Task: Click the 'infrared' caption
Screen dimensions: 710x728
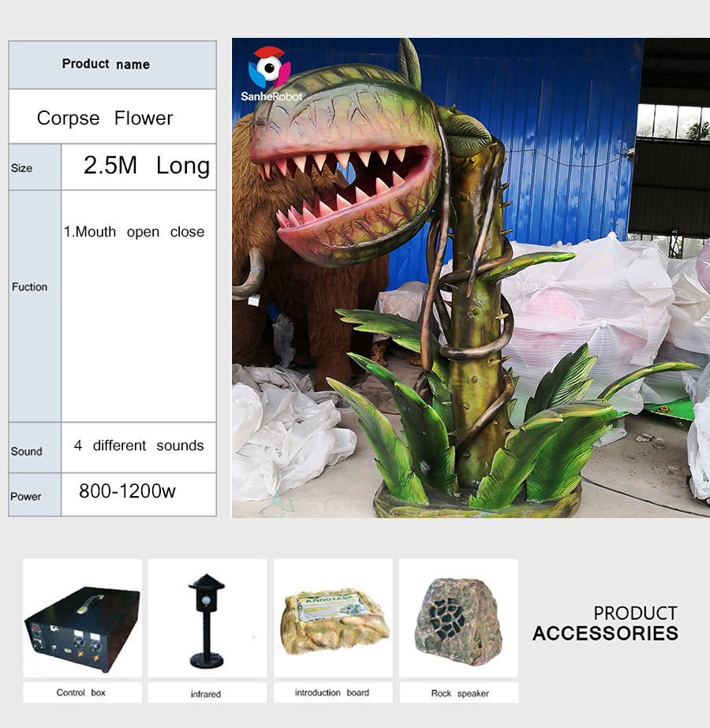Action: click(206, 693)
